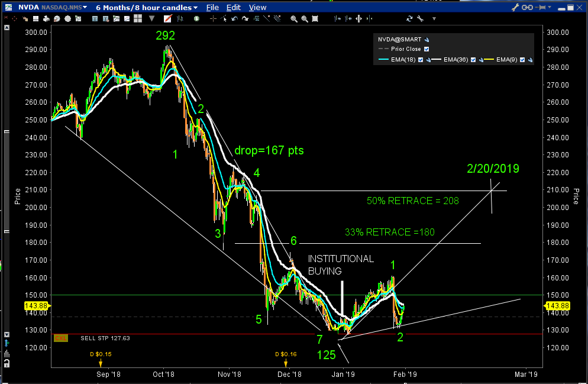Click the pointer-with-line cursor tool
Viewport: 588px width, 384px height.
coord(224,18)
